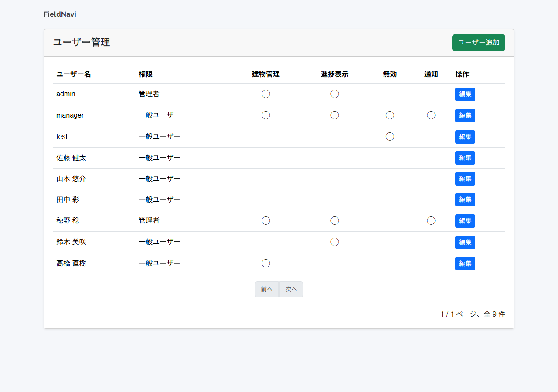Viewport: 558px width, 392px height.
Task: Click 管理者 in the admin row
Action: tap(149, 94)
